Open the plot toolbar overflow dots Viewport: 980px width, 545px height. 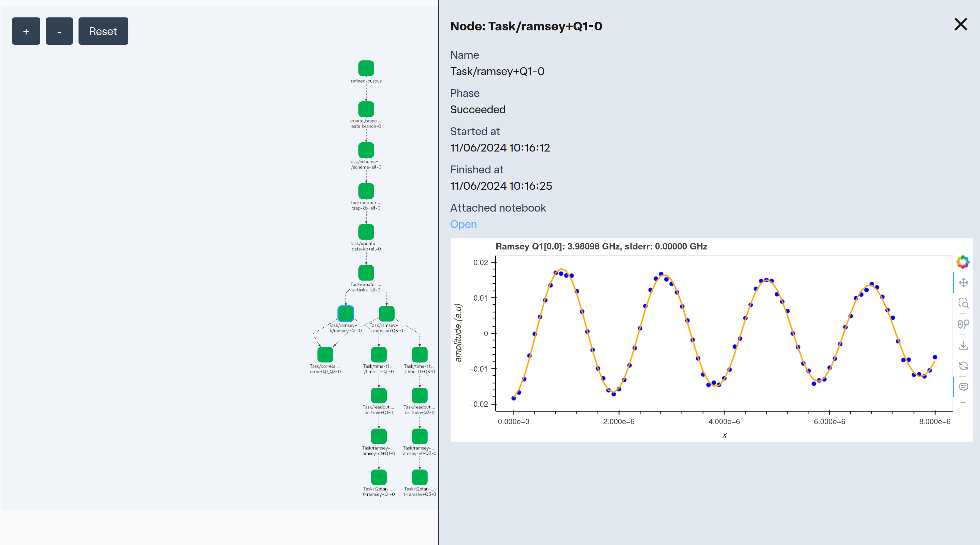coord(963,402)
